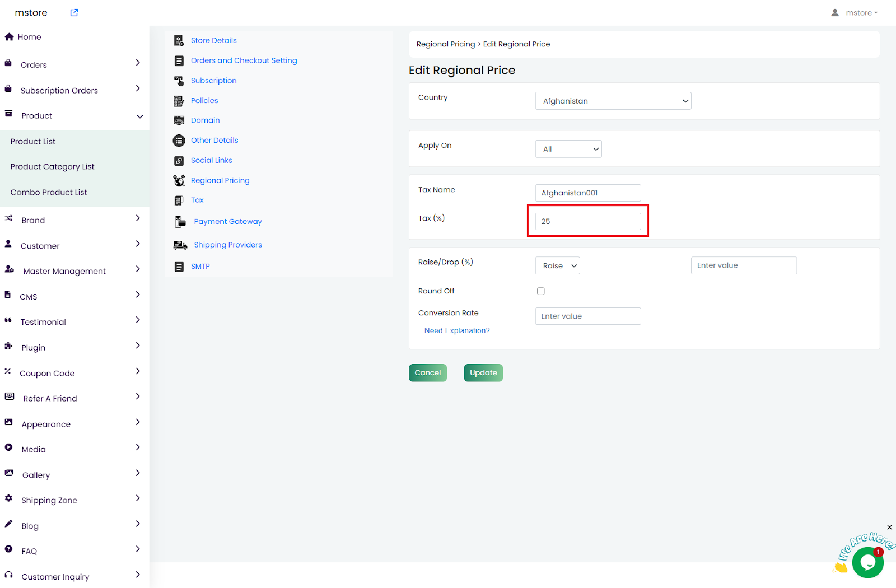The height and width of the screenshot is (588, 896).
Task: Enable the Round Off checkbox
Action: (x=540, y=291)
